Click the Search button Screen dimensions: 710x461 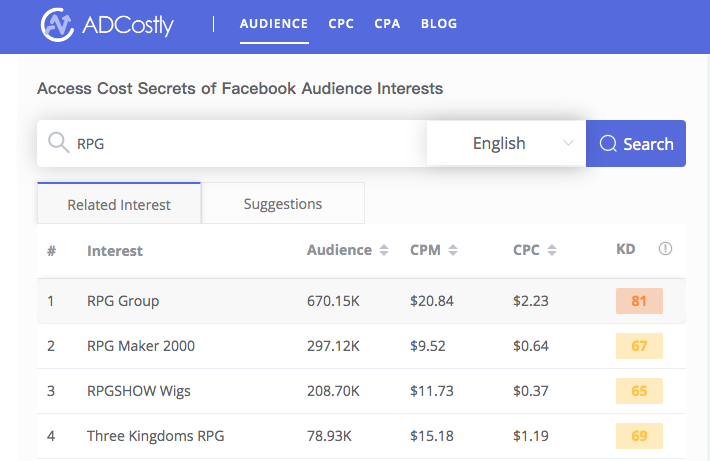636,144
